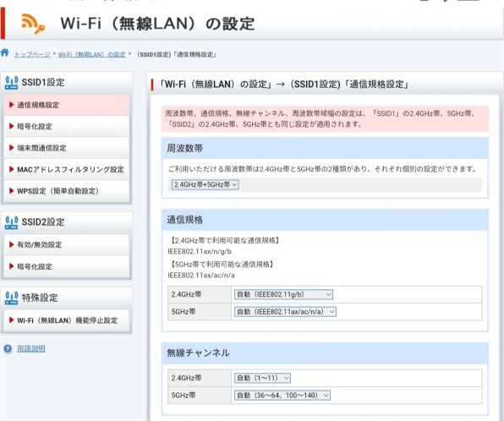The width and height of the screenshot is (504, 421).
Task: Open Wi-Fi(無線LAN)機能停止設定 item
Action: coord(67,320)
